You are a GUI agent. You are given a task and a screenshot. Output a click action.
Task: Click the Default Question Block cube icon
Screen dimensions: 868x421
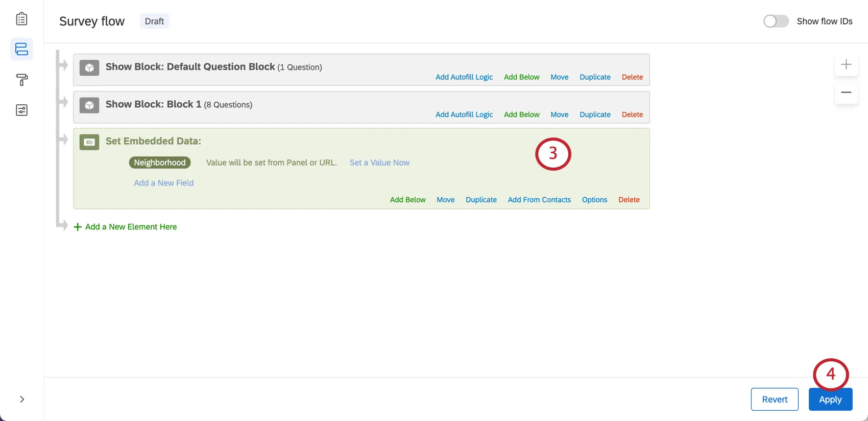89,67
